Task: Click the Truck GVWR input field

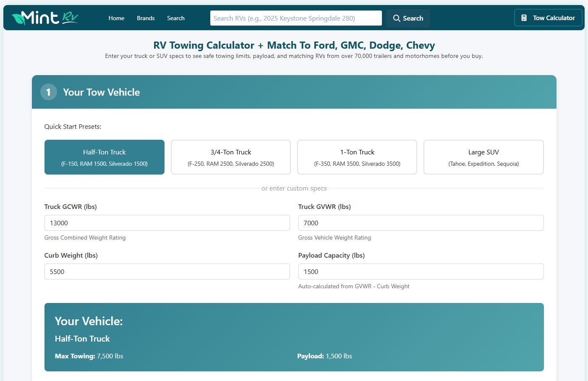Action: 421,223
